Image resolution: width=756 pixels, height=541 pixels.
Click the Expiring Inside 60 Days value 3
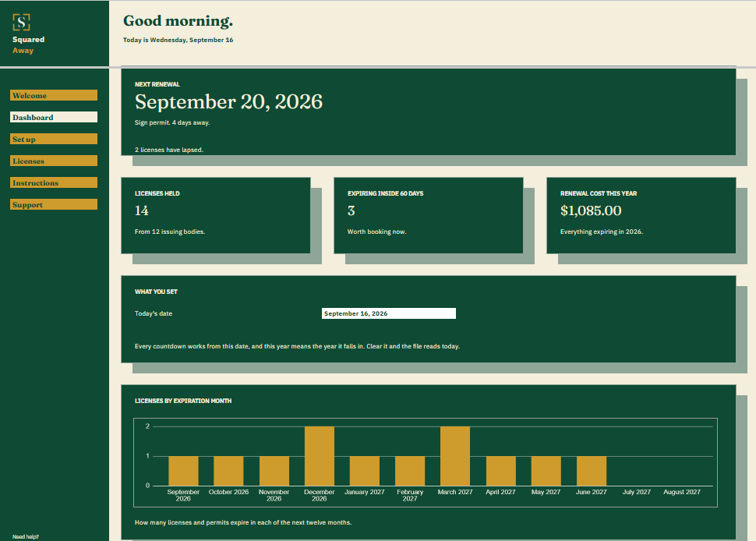pos(351,210)
